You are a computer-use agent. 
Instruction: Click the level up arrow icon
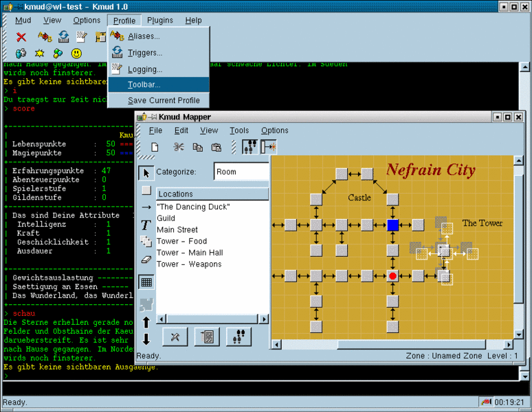[x=146, y=322]
